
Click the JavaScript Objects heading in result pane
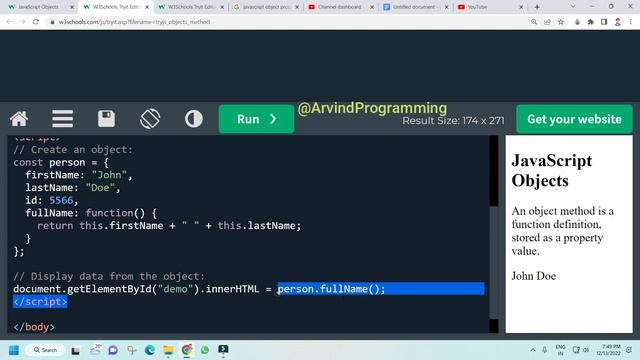[551, 171]
